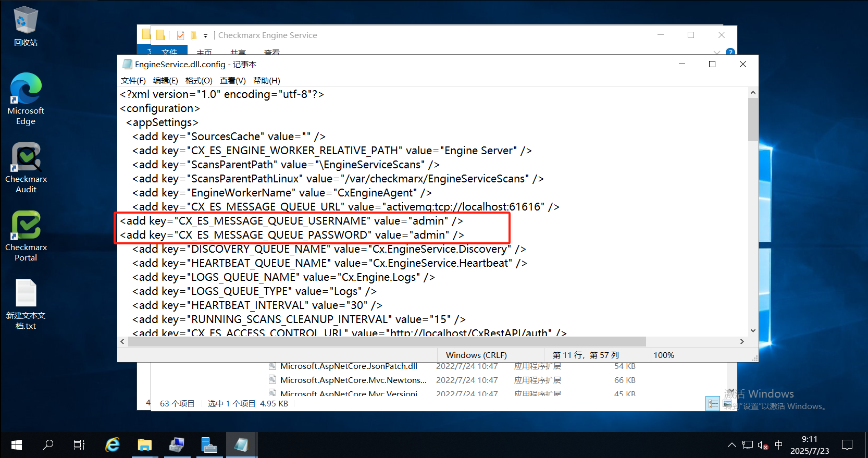
Task: Click the Explorer properties checkmark quick-access icon
Action: coord(180,35)
